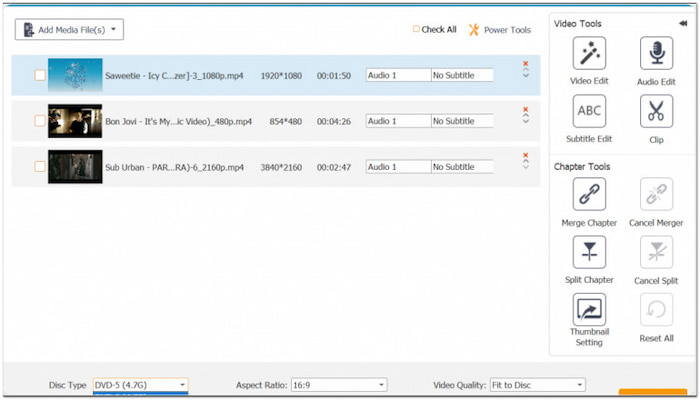Open Thumbnail Setting
Screen dimensions: 700x400
click(588, 309)
